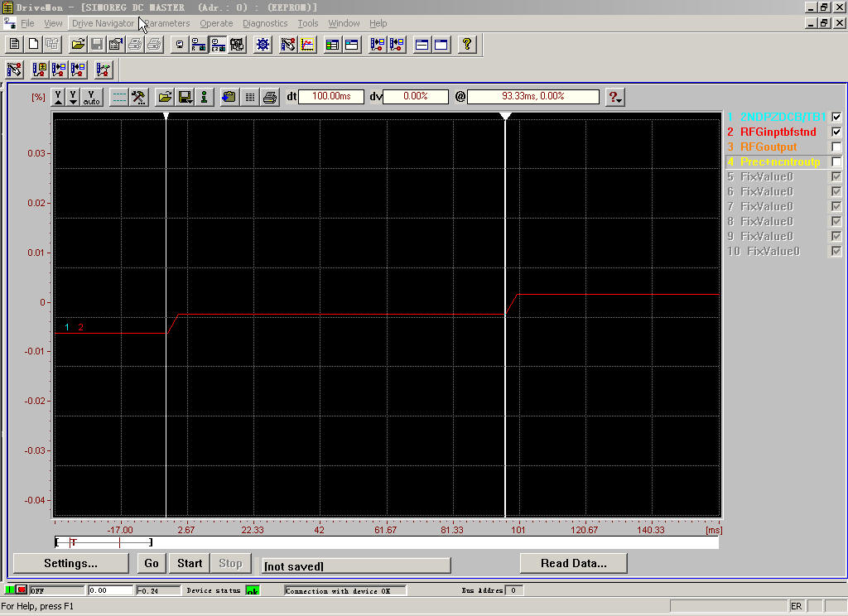
Task: Open the red question mark help dropdown
Action: [615, 98]
